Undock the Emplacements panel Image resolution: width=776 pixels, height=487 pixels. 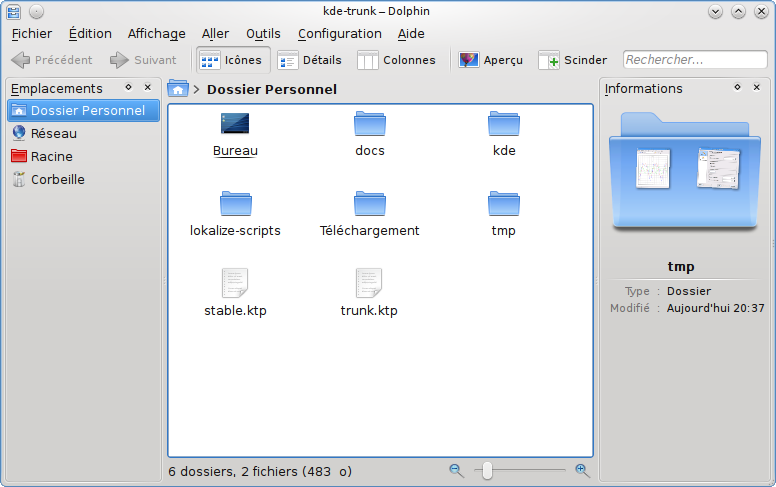click(128, 88)
